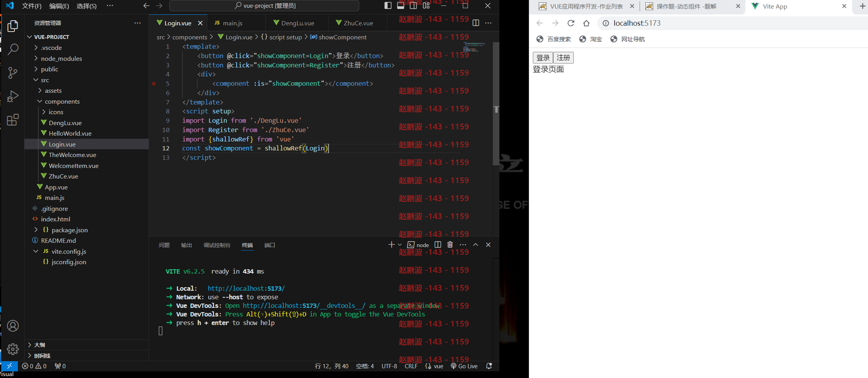Switch to the DengLu.vue editor tab
The image size is (868, 378).
(297, 23)
